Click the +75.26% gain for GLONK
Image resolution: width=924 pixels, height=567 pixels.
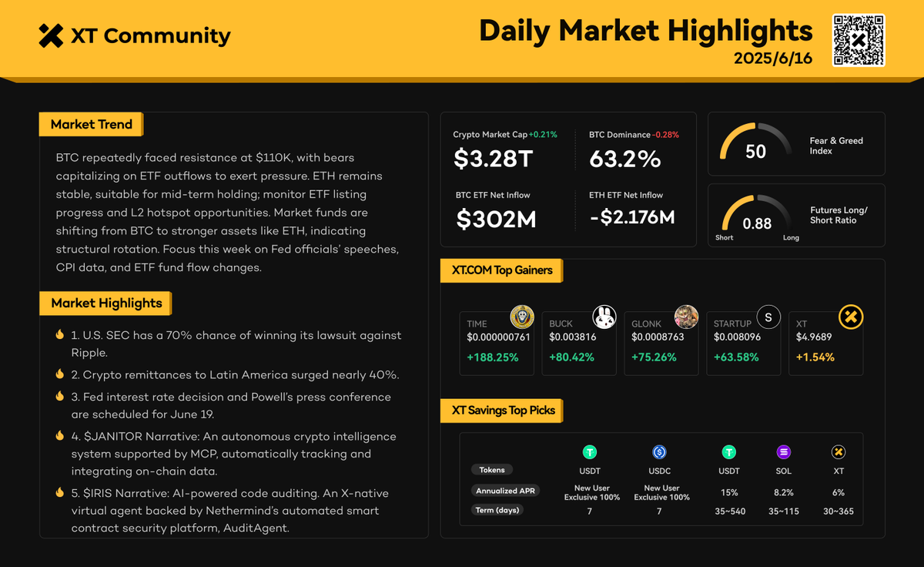(x=654, y=357)
